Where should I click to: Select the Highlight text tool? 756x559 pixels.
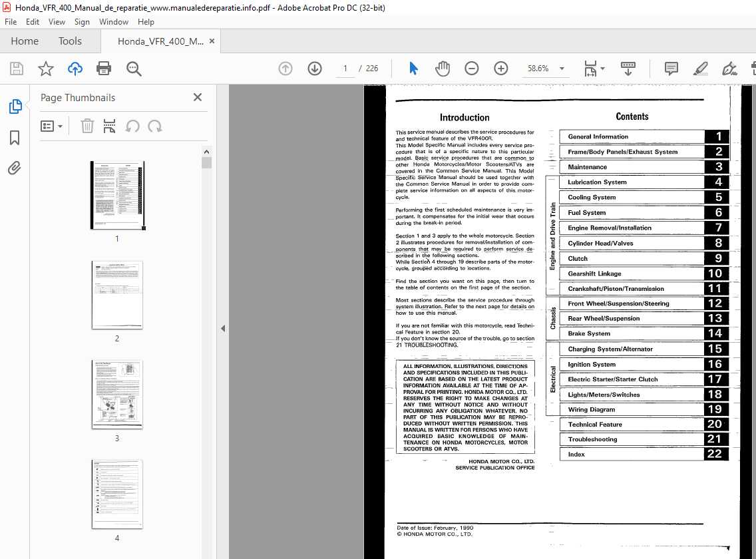click(x=700, y=69)
